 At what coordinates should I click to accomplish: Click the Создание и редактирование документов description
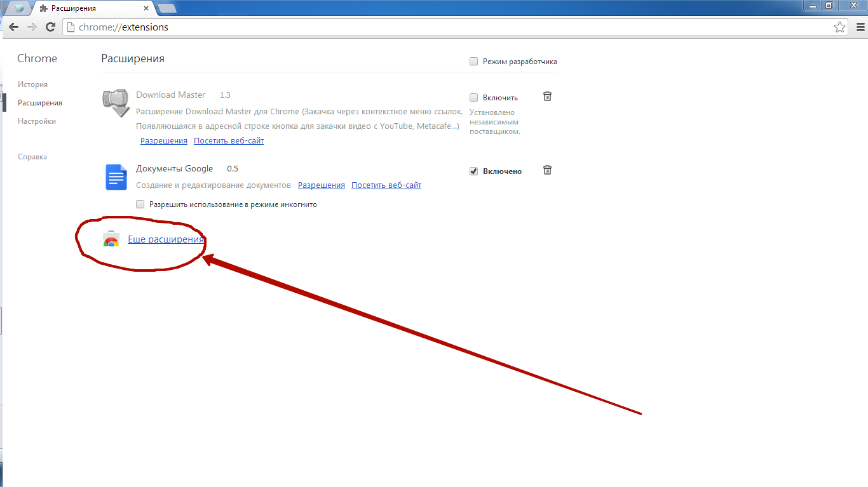point(214,185)
